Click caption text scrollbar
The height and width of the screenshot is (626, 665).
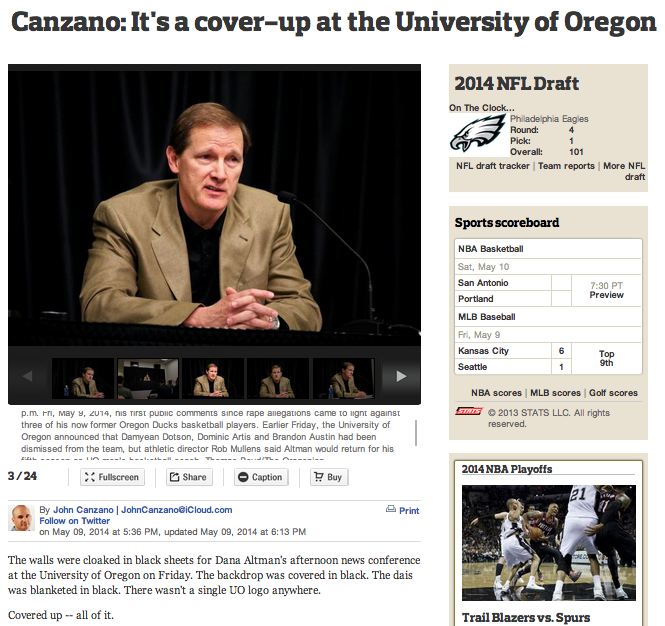point(416,433)
